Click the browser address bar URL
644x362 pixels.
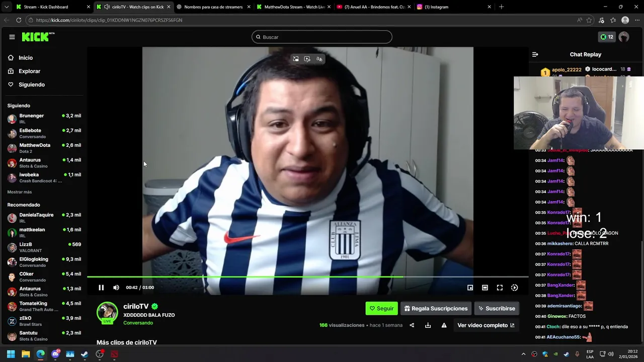[109, 20]
